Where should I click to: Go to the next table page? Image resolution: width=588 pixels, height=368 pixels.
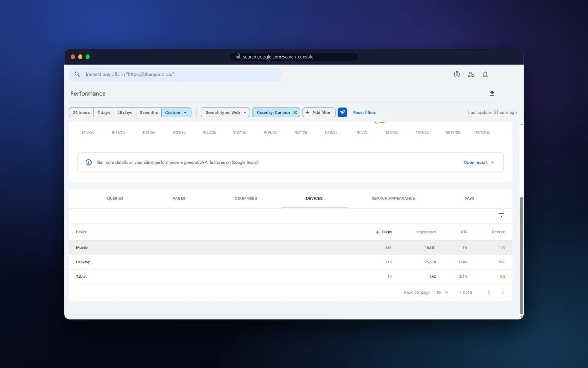503,293
